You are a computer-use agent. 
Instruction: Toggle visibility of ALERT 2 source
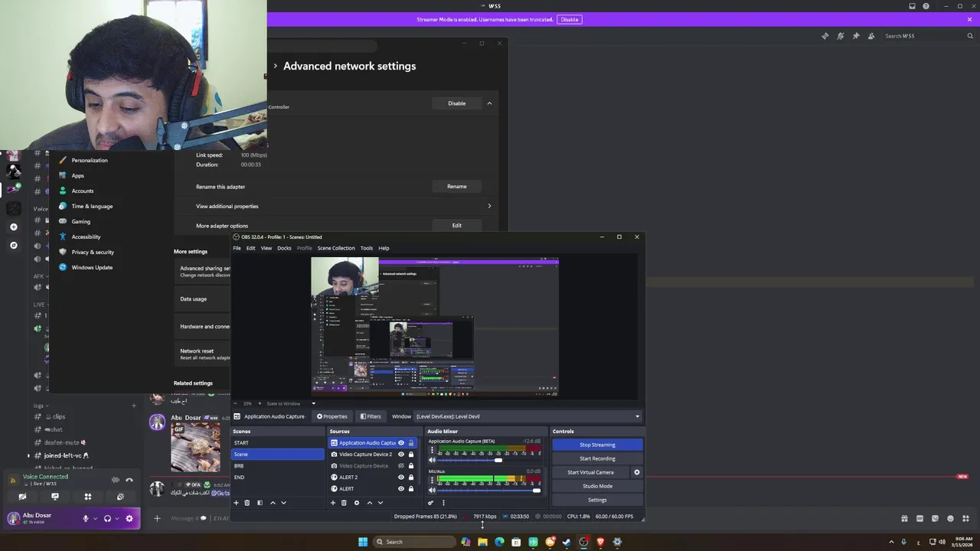click(x=400, y=478)
